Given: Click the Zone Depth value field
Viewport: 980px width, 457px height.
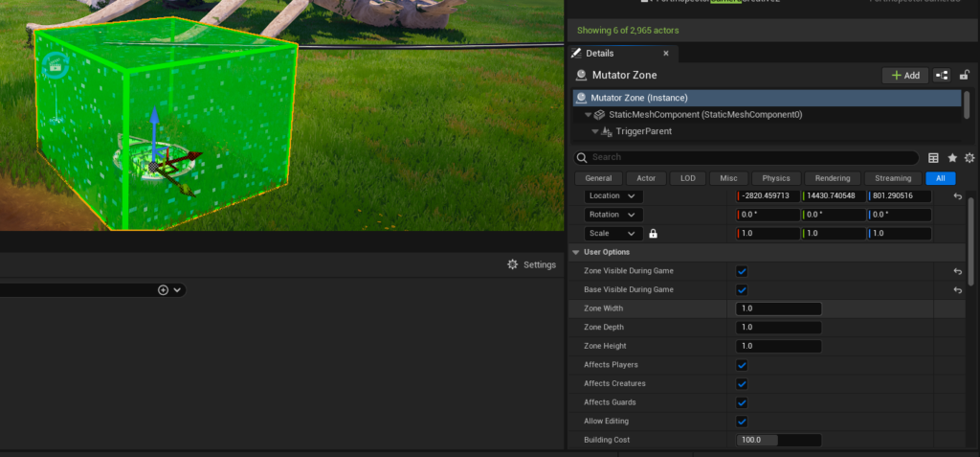Looking at the screenshot, I should point(779,328).
